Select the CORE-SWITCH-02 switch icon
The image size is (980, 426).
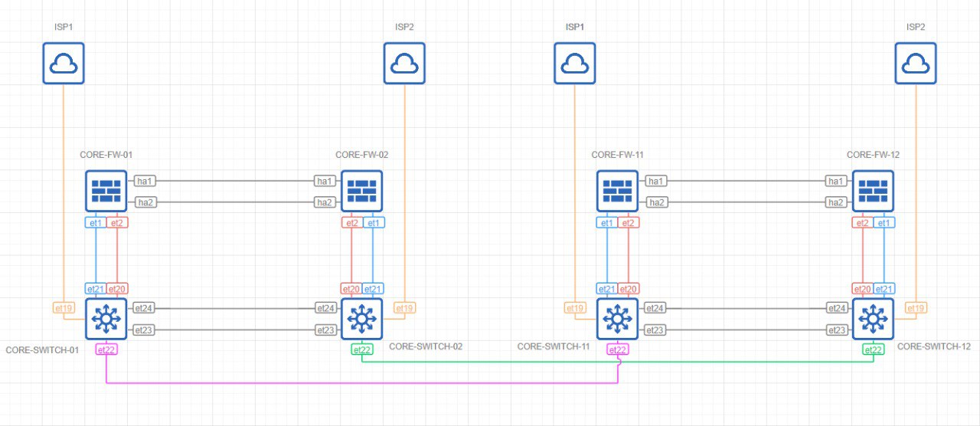361,319
